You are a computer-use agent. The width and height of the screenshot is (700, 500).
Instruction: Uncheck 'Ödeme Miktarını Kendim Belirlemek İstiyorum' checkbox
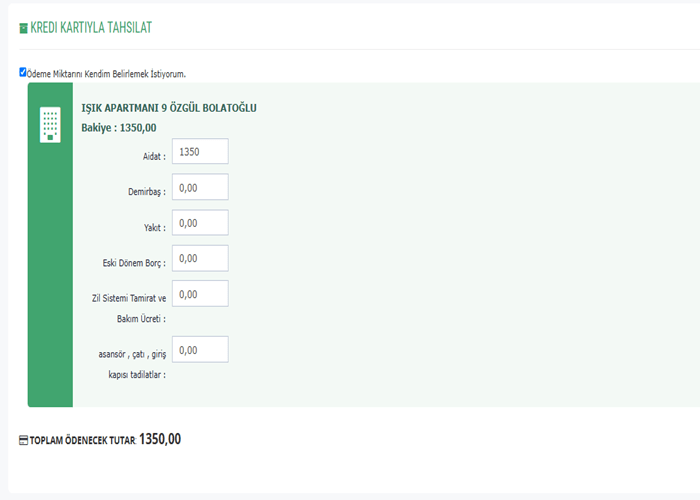click(23, 72)
